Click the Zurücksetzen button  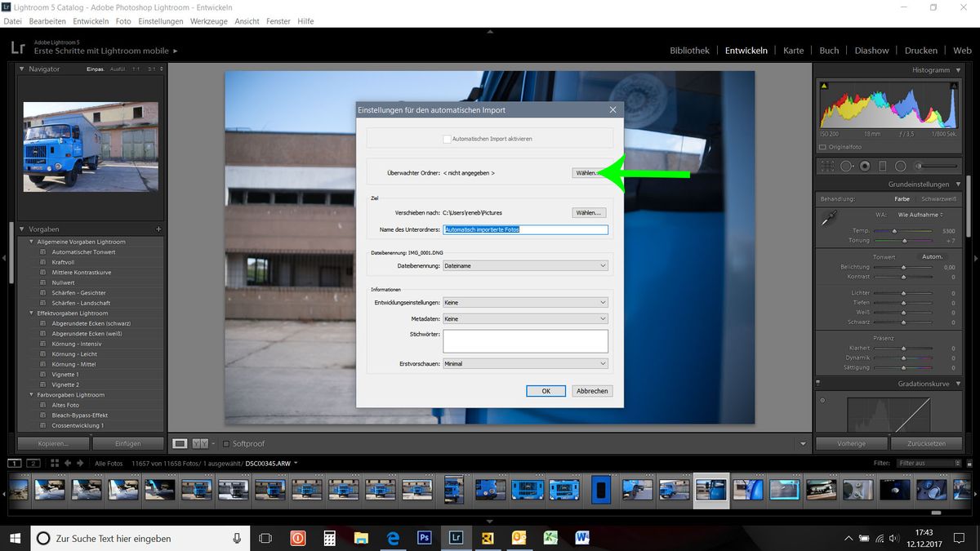(927, 444)
